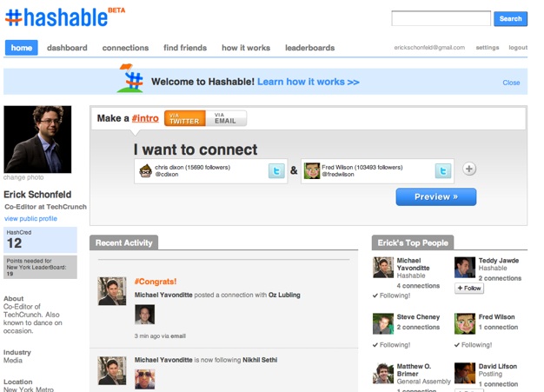
Task: Click chris dixon's avatar icon
Action: [x=146, y=171]
